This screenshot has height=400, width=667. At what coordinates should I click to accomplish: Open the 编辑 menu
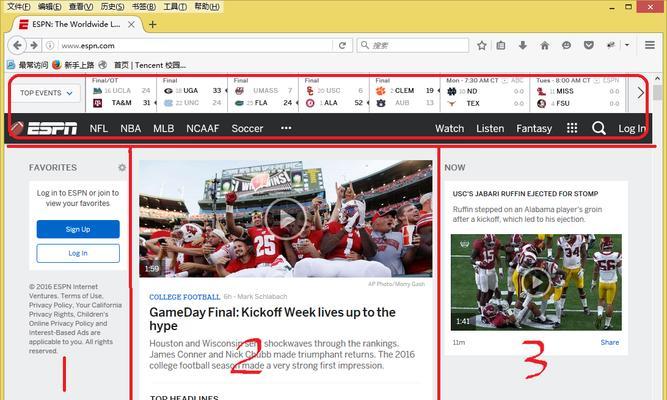point(50,6)
